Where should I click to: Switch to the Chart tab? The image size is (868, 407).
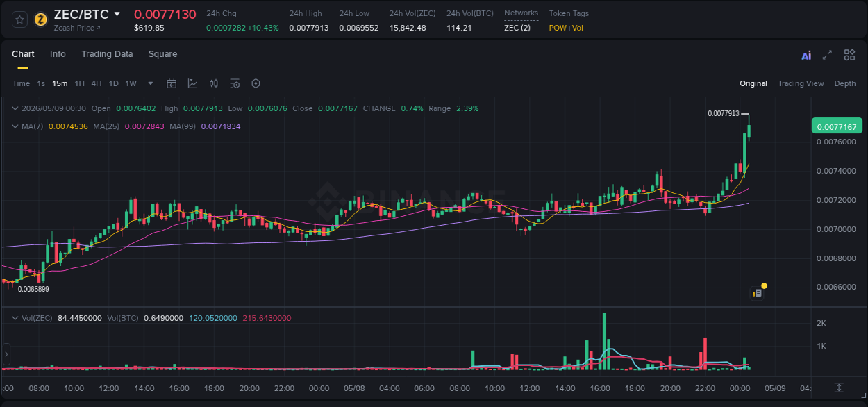click(x=23, y=54)
